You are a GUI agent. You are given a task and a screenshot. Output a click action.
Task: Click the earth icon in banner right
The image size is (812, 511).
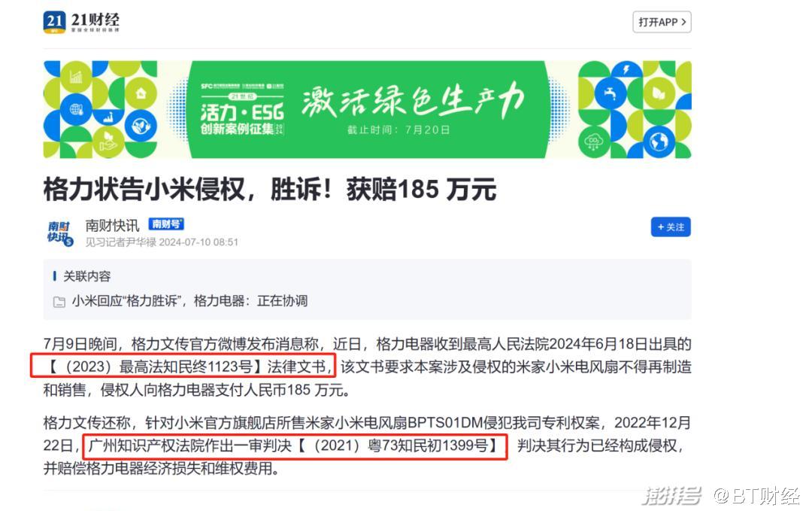point(659,141)
